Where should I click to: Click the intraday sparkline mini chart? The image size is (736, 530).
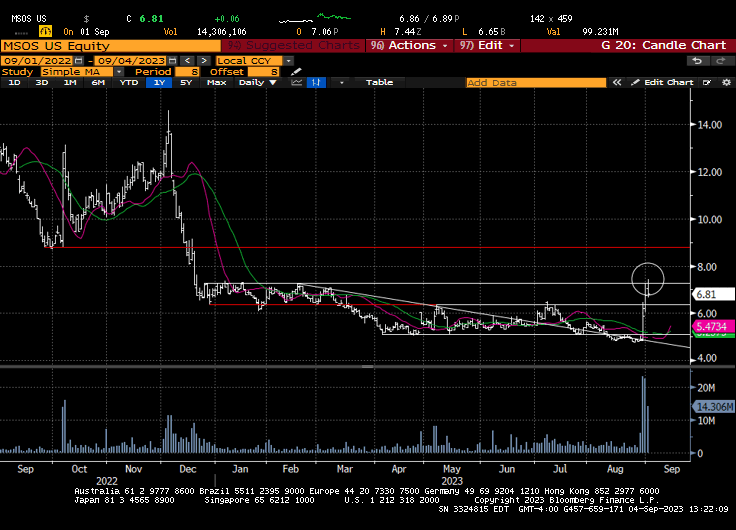(x=315, y=19)
